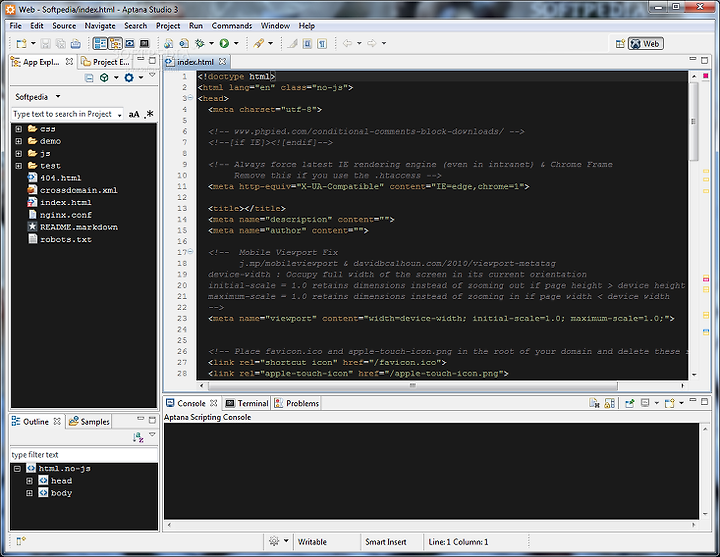Click the type filter text field in Outline

[x=84, y=455]
